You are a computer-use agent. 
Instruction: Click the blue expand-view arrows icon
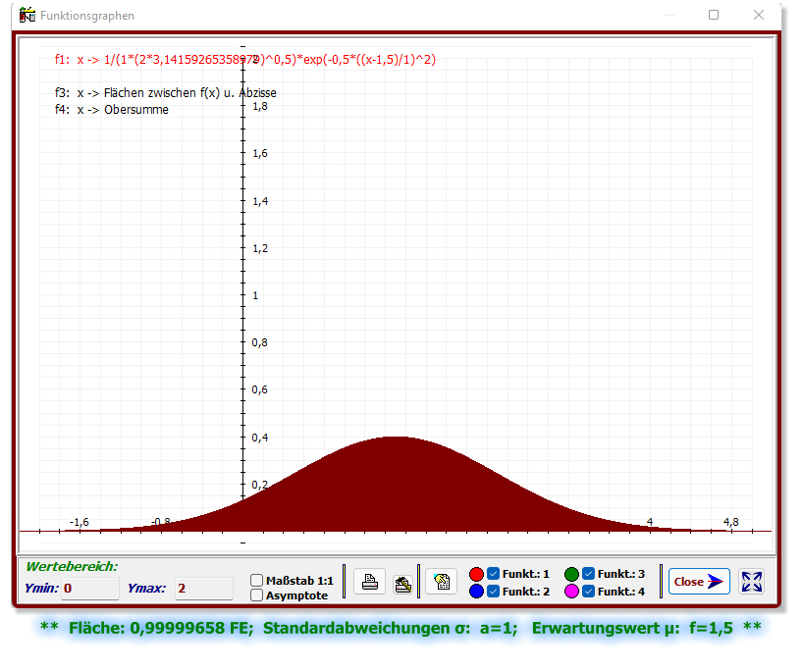click(x=752, y=582)
